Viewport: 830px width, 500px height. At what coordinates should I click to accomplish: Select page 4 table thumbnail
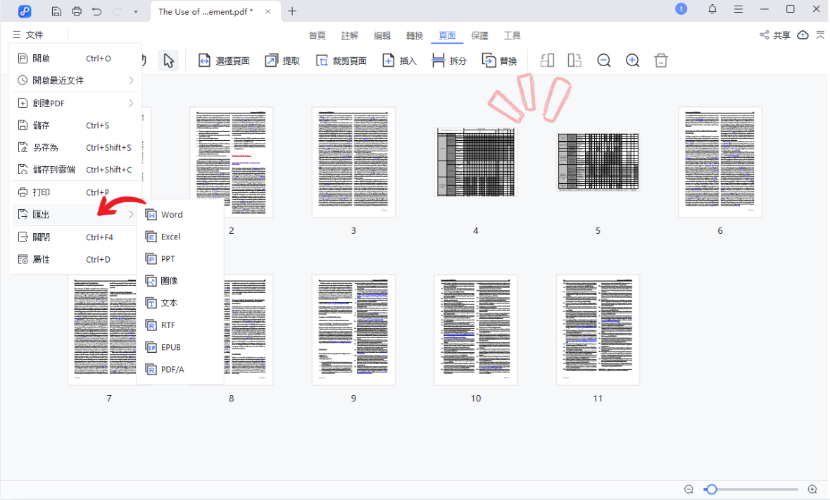(x=475, y=162)
